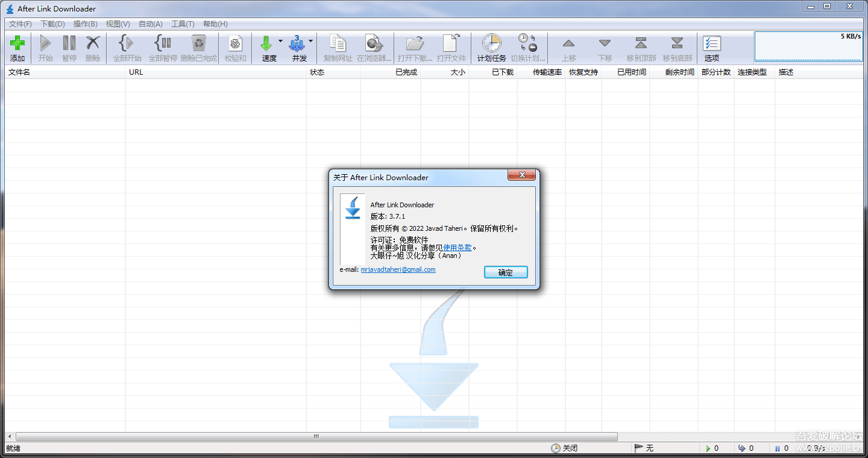Click the 全部开始 start all icon
868x458 pixels.
click(x=127, y=43)
